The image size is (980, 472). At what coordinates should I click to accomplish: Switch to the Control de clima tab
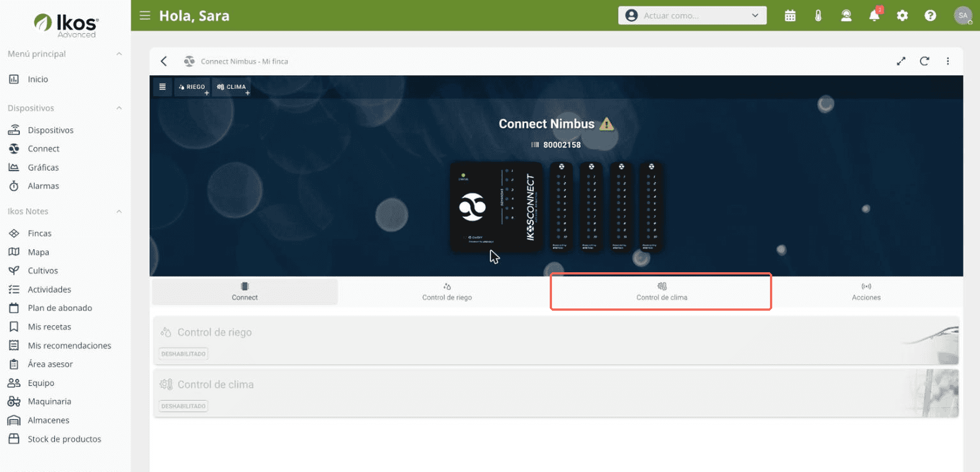pyautogui.click(x=661, y=291)
